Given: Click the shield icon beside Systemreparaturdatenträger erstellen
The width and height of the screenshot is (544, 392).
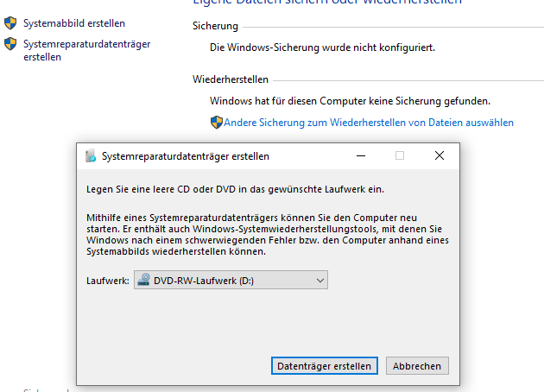Looking at the screenshot, I should tap(10, 44).
